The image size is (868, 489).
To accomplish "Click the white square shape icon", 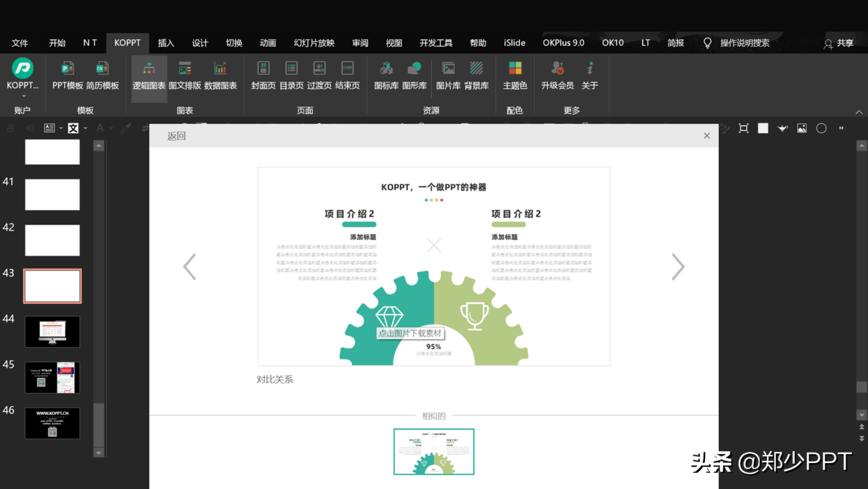I will [x=763, y=128].
